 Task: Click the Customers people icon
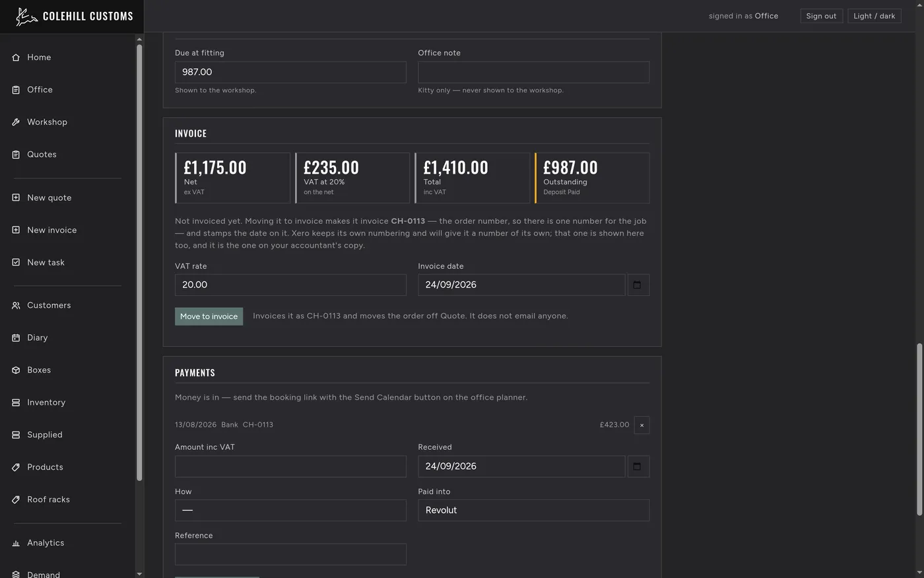coord(16,305)
